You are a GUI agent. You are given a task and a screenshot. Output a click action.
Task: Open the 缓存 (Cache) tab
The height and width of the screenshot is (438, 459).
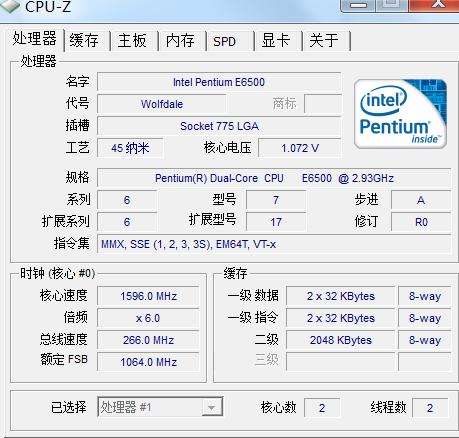pos(85,41)
